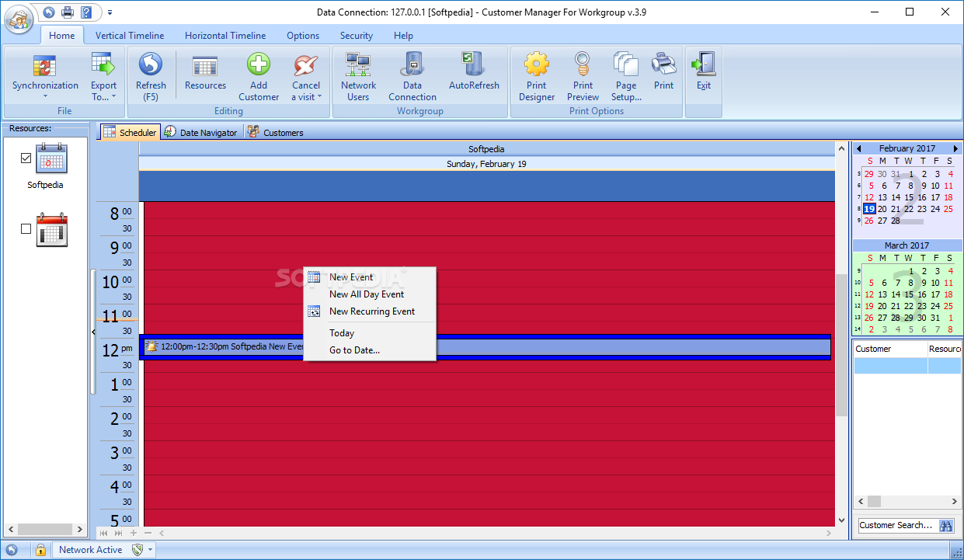Screen dimensions: 964x560
Task: Select the Home ribbon tab
Action: click(x=62, y=36)
